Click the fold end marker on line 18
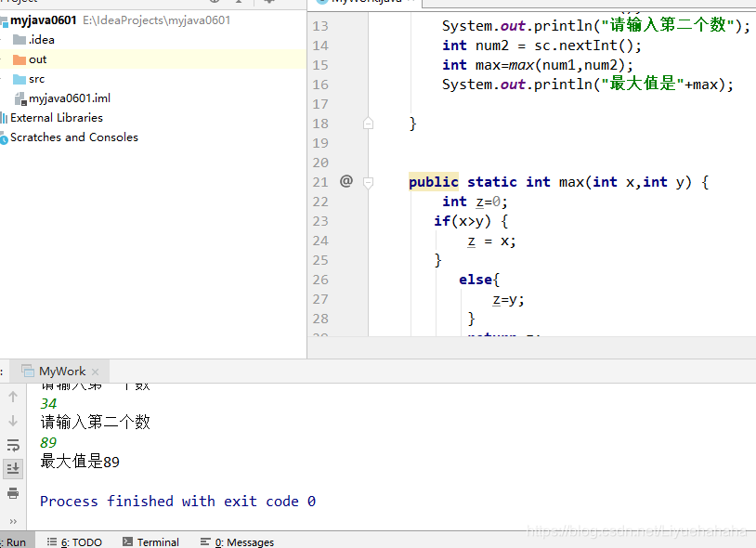The width and height of the screenshot is (756, 548). (368, 124)
